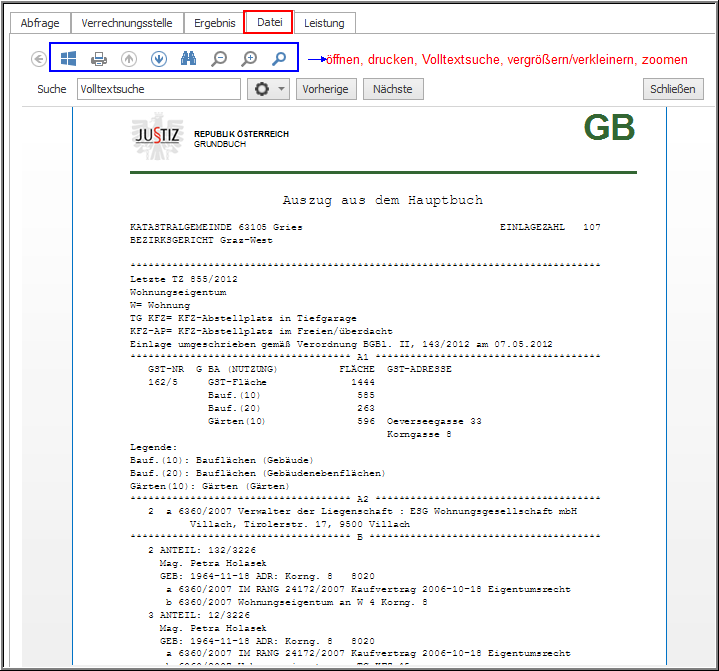Screen dimensions: 719x671
Task: Click address 'Oeverseegasse 33'
Action: coord(434,421)
